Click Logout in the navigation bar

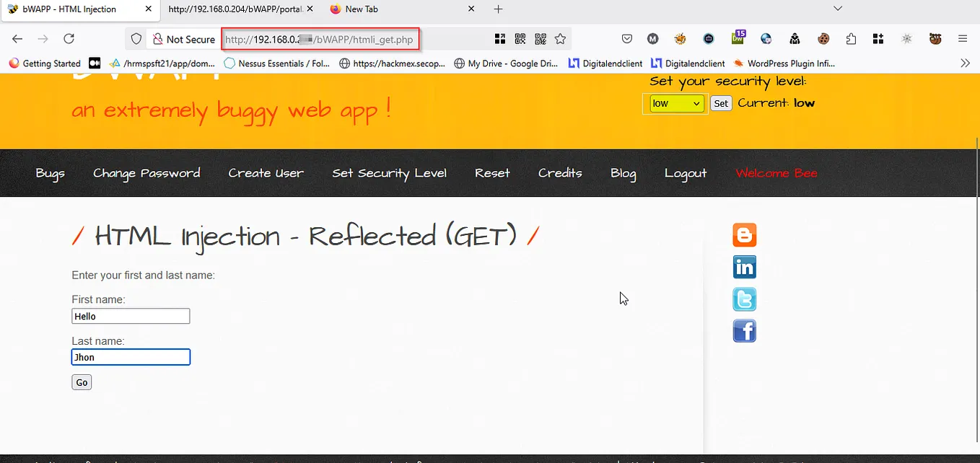pyautogui.click(x=685, y=173)
